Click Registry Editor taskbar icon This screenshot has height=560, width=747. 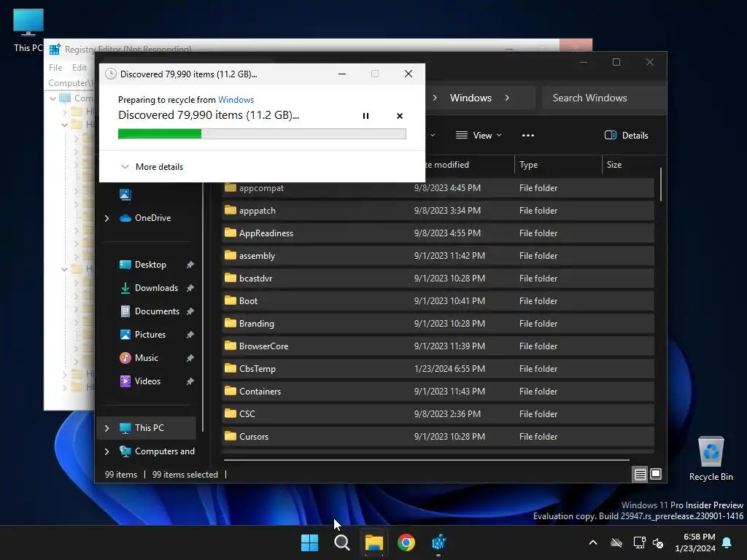pos(438,542)
